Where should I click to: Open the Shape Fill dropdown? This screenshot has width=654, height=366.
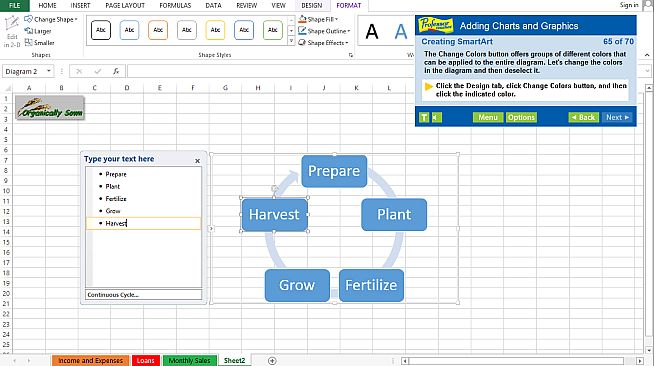click(318, 19)
